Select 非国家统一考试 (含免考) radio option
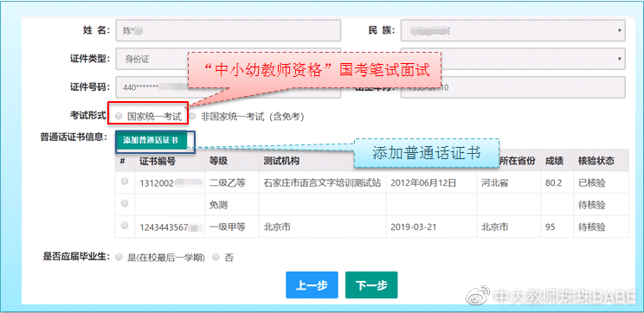 tap(192, 117)
